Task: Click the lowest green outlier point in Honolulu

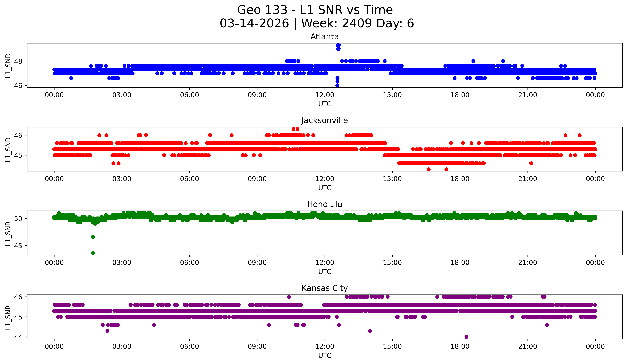Action: point(93,253)
